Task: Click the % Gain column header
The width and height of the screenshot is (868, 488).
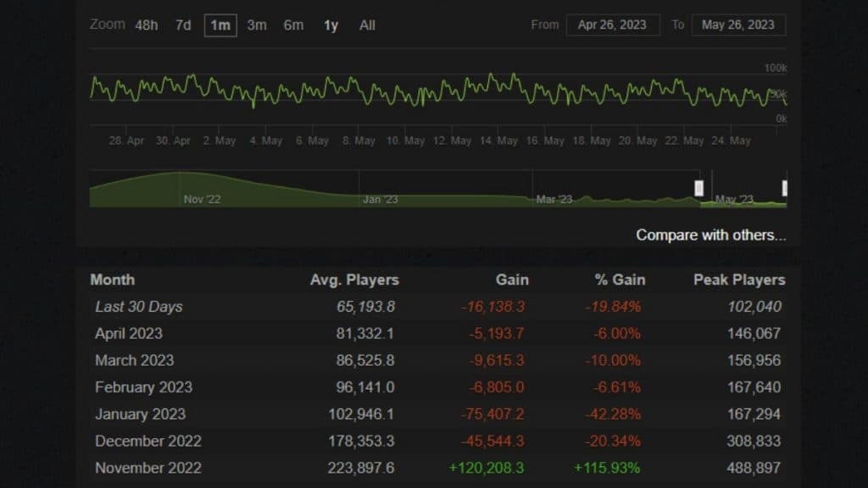Action: (x=620, y=280)
